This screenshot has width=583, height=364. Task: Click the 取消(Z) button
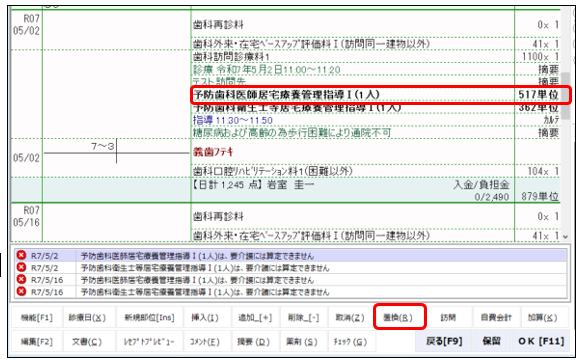pyautogui.click(x=350, y=318)
